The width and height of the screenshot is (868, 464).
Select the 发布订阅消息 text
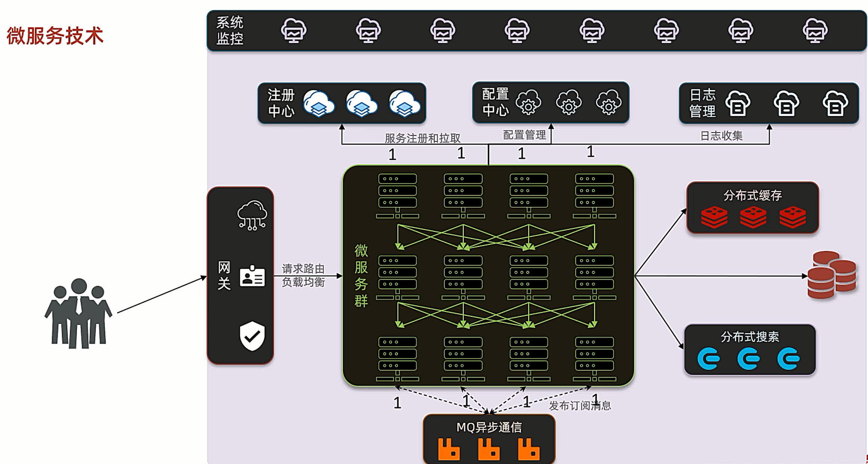[580, 405]
